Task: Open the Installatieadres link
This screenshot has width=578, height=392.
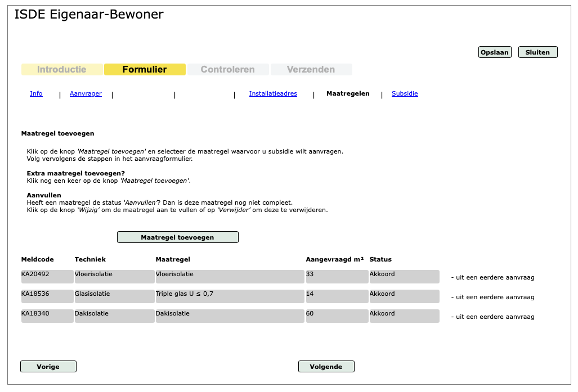Action: pos(273,94)
